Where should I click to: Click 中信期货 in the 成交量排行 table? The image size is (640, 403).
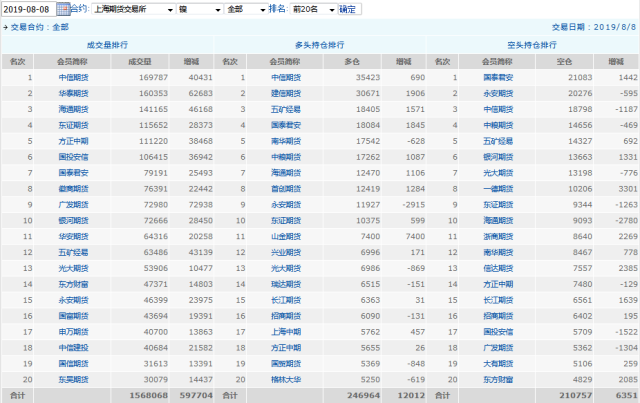click(73, 78)
